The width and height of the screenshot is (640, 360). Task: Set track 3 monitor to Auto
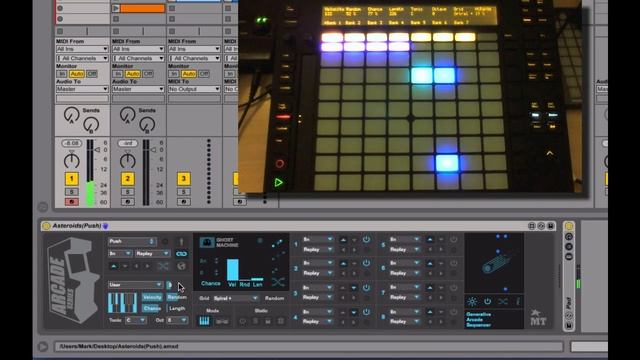(x=189, y=74)
